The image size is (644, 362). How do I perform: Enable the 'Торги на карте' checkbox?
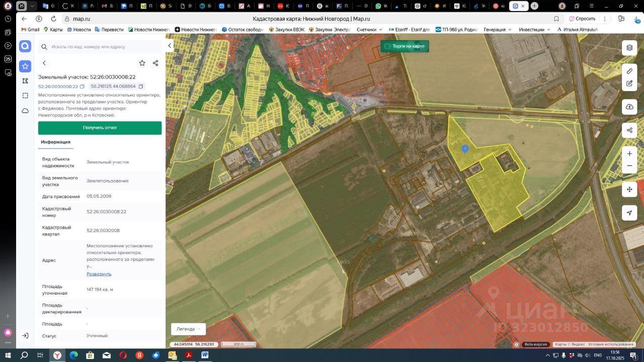(387, 46)
